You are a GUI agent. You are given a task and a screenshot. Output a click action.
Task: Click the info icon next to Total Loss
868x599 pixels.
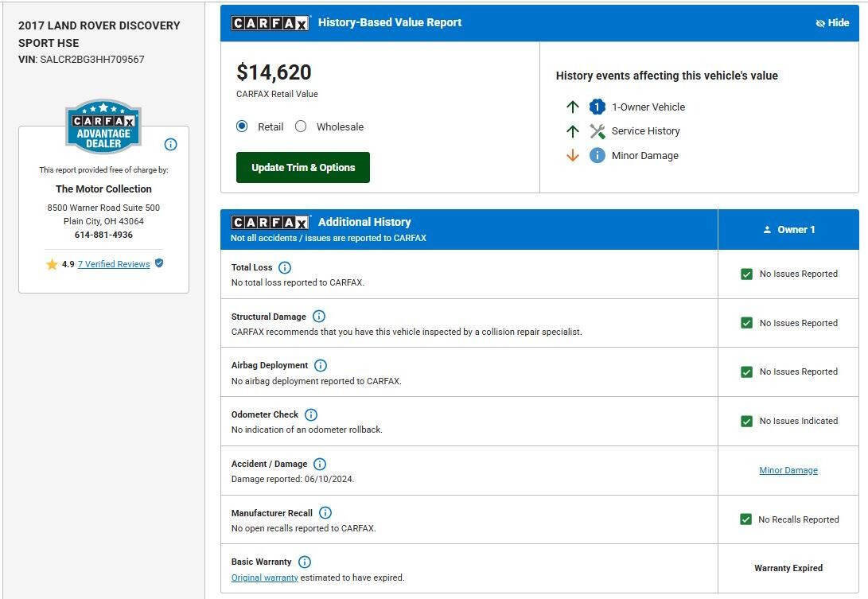[285, 268]
